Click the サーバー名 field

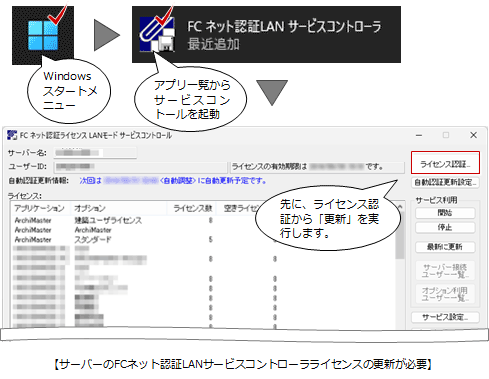click(95, 153)
